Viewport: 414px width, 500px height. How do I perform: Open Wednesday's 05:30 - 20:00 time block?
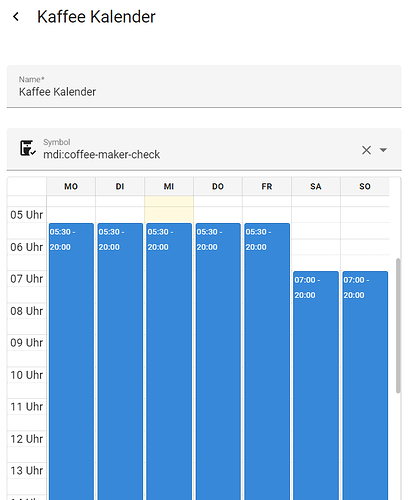[x=169, y=361]
